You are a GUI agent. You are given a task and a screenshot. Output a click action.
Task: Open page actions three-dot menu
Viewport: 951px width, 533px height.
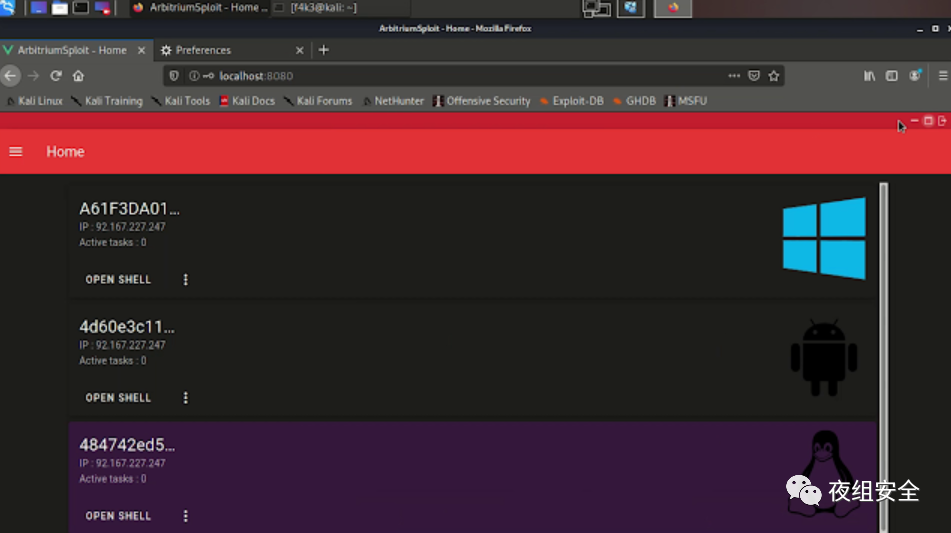(x=734, y=76)
